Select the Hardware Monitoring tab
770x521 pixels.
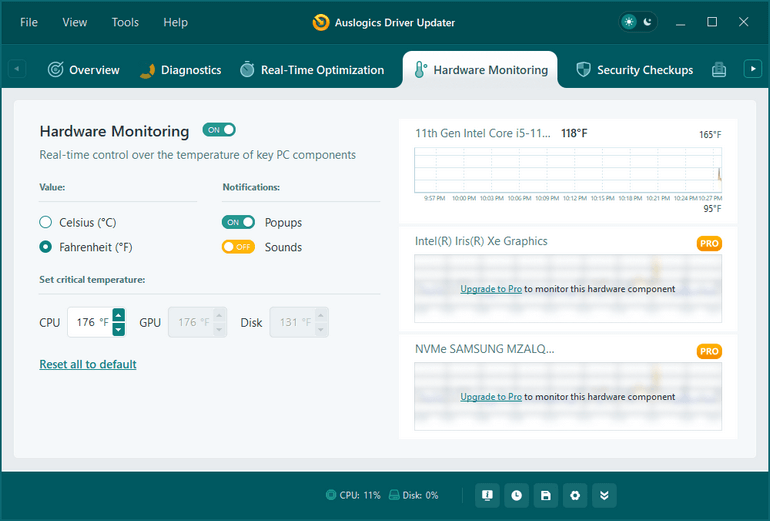480,70
